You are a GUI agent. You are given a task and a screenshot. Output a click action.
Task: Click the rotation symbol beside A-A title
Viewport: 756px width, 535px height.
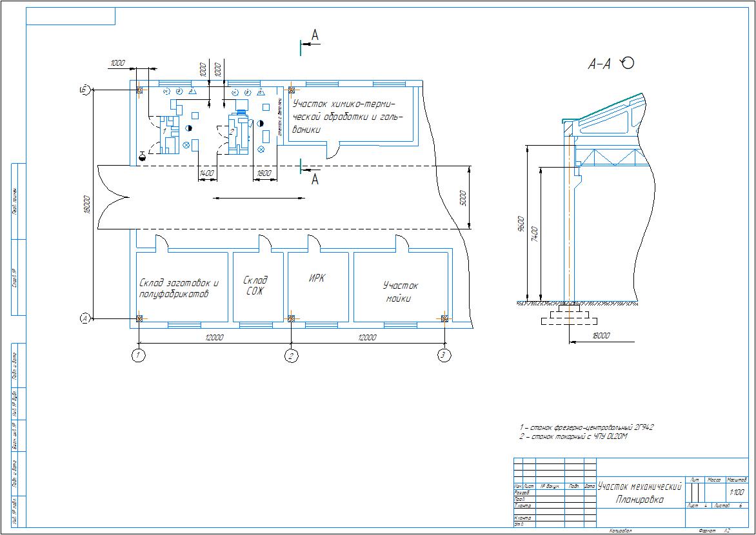click(x=627, y=63)
